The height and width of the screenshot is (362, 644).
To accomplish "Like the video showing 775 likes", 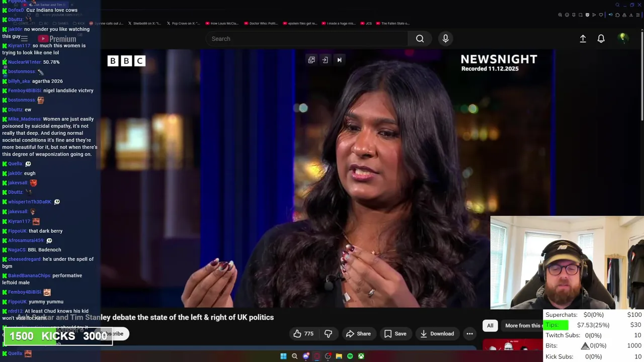I will click(x=303, y=333).
